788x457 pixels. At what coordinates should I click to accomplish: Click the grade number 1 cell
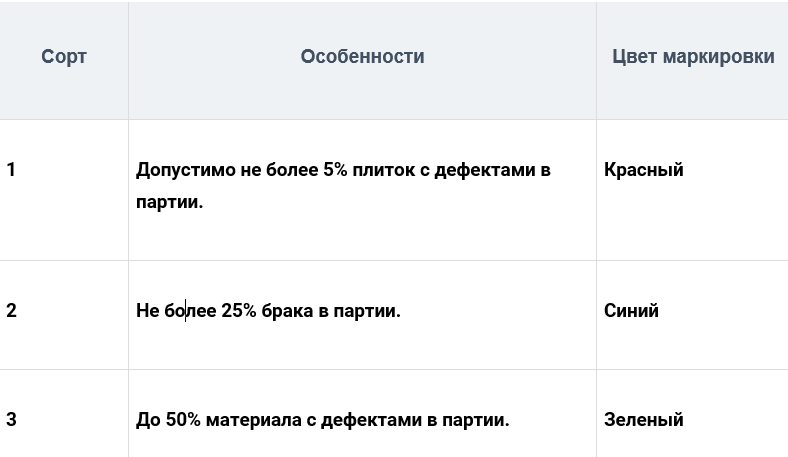click(x=11, y=170)
